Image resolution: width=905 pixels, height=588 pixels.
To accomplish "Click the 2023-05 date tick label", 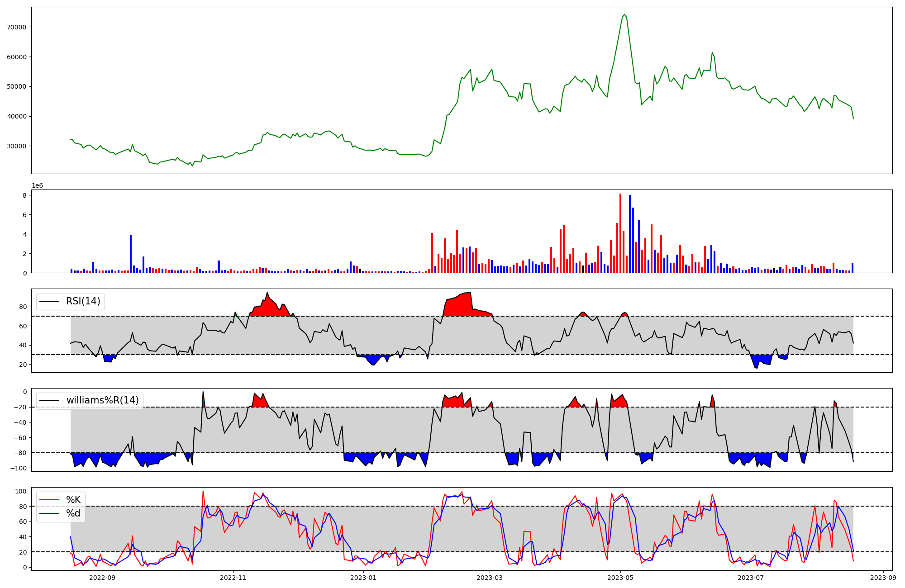I will pos(620,578).
